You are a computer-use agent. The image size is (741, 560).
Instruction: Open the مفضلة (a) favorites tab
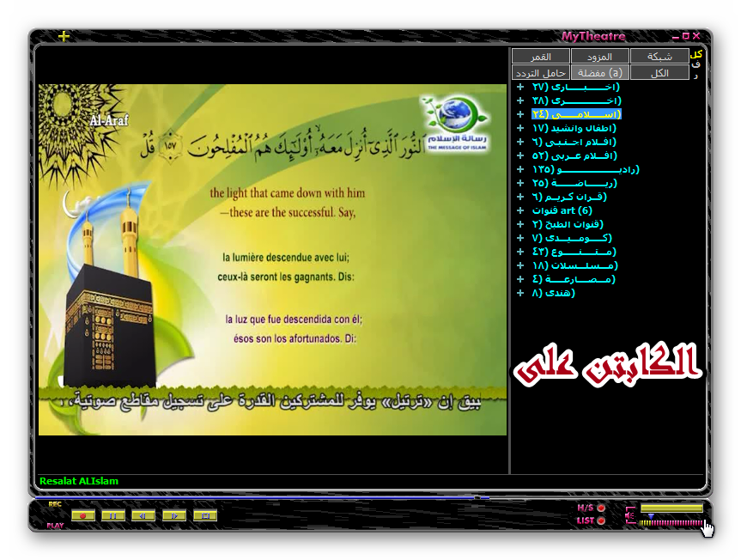tap(599, 73)
